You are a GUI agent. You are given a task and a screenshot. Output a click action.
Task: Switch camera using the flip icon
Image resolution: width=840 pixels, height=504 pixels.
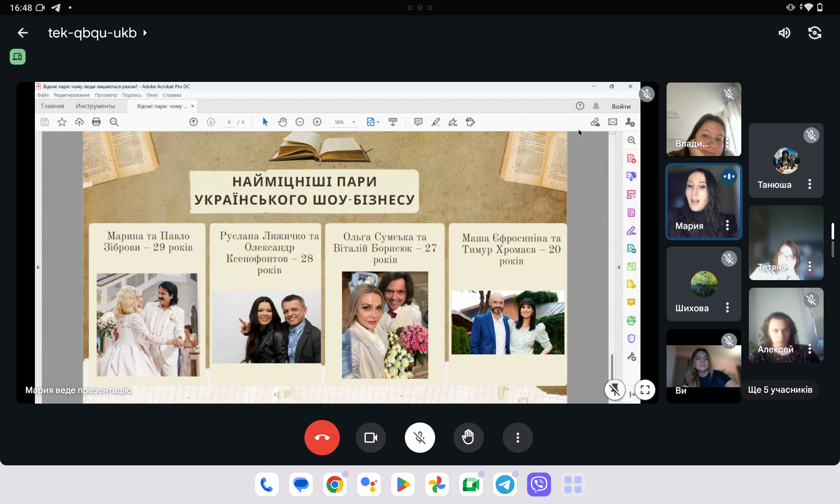[814, 33]
